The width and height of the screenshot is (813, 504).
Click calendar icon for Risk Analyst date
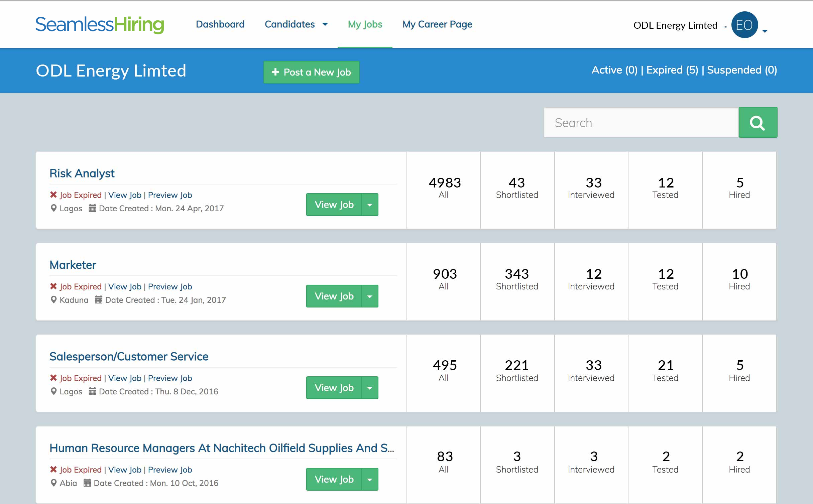pos(93,208)
